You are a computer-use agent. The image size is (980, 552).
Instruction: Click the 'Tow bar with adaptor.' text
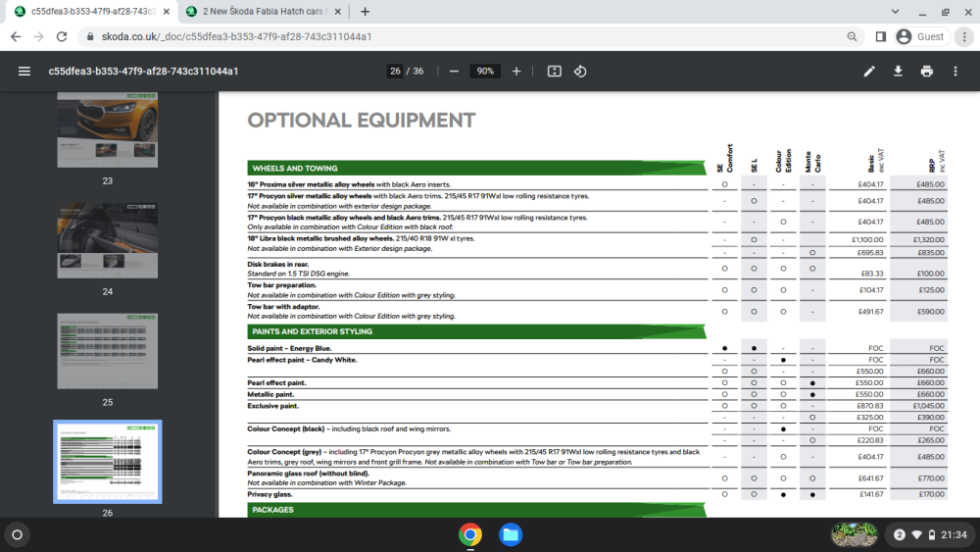(283, 307)
